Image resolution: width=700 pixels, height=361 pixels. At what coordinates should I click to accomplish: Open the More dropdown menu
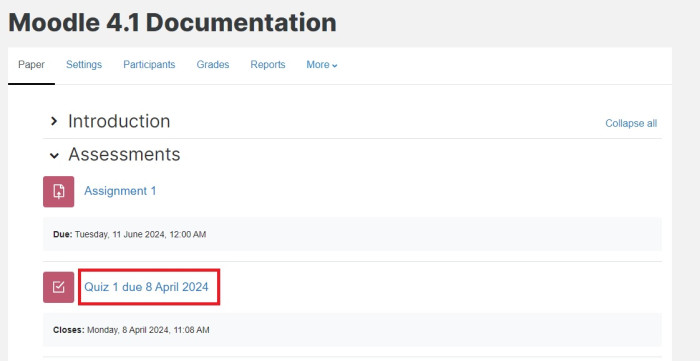coord(322,65)
